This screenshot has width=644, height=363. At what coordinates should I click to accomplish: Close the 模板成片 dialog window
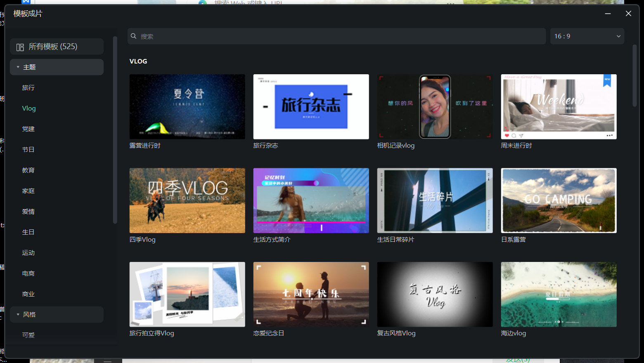pos(628,14)
